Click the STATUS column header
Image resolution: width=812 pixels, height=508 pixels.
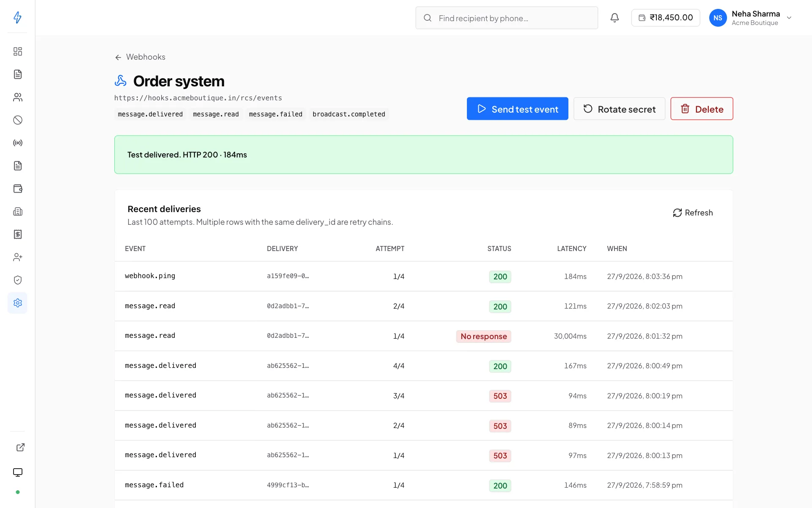point(499,249)
